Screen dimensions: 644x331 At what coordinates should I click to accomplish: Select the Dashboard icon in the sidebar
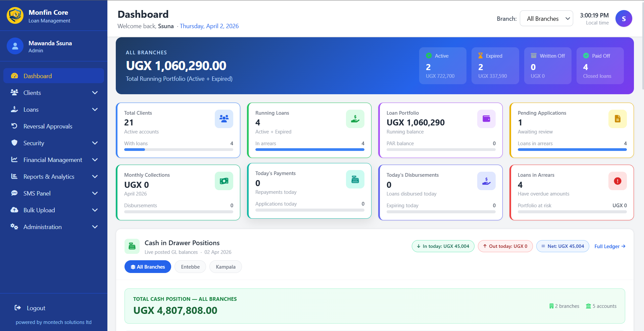(x=14, y=76)
